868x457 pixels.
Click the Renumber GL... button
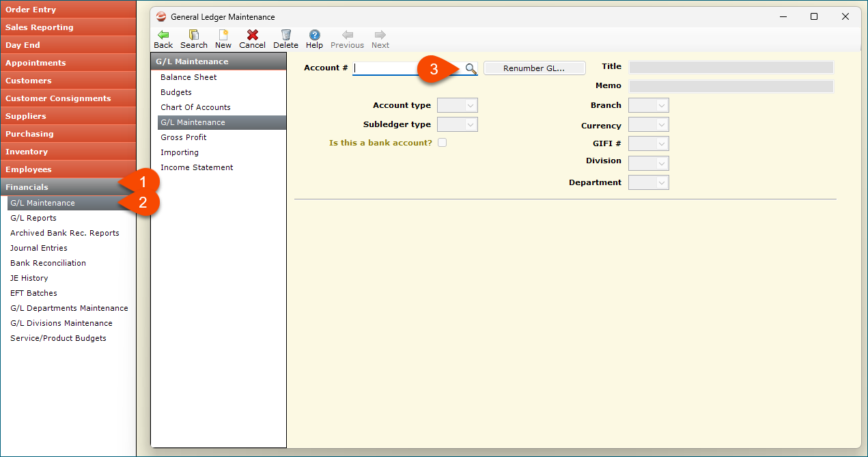tap(535, 68)
